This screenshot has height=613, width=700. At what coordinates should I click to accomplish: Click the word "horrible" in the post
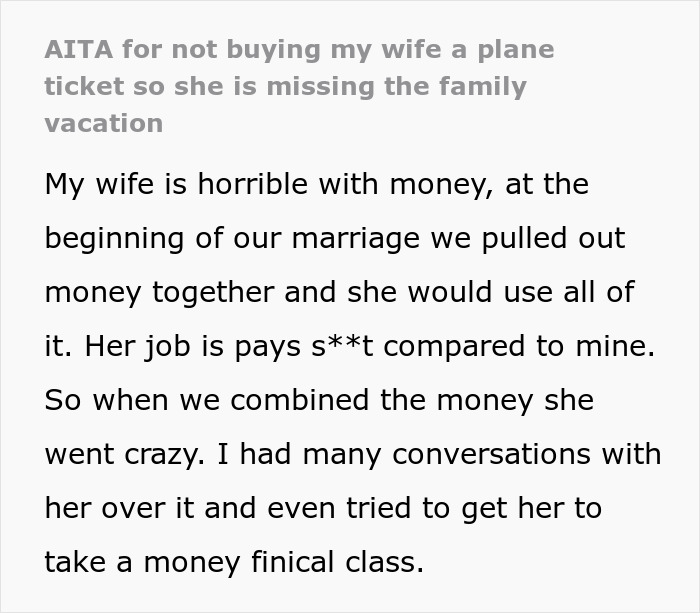(223, 185)
